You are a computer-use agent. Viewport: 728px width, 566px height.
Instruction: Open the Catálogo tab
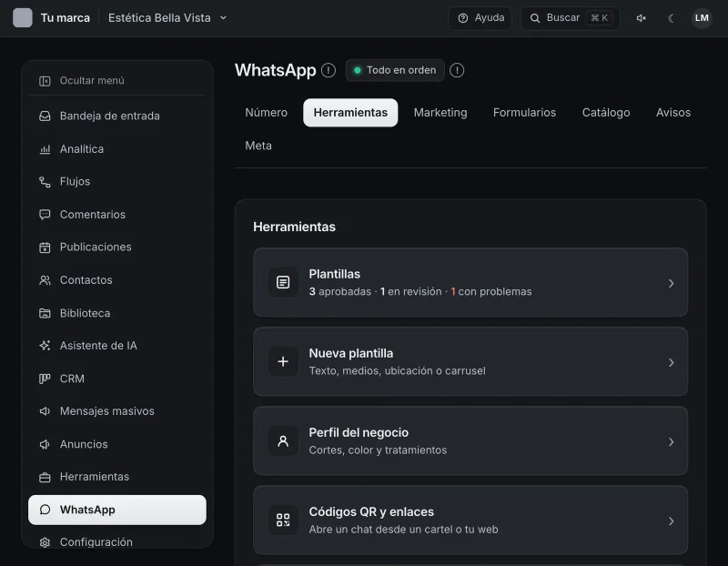pyautogui.click(x=606, y=112)
